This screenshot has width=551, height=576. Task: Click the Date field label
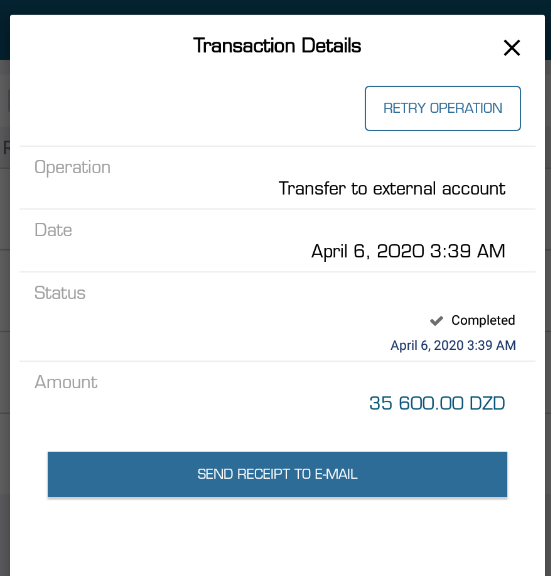coord(53,230)
